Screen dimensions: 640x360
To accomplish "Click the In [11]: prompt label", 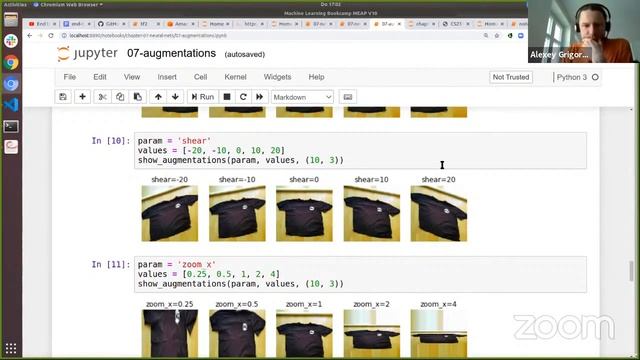I will 111,264.
